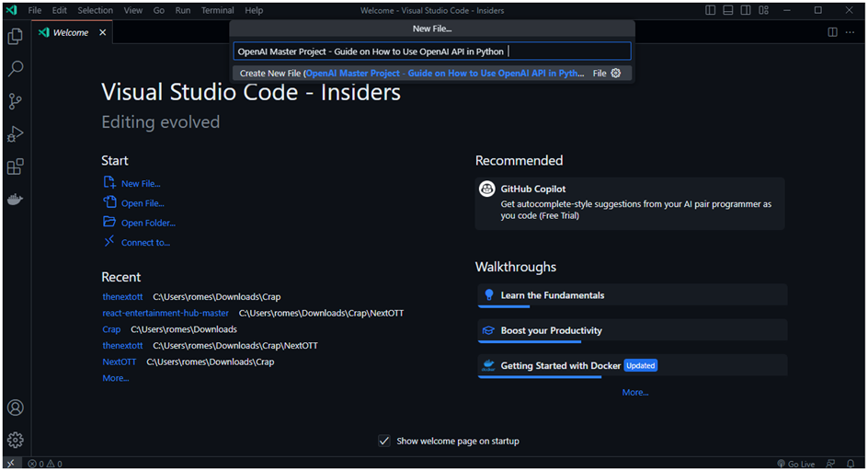Open Customize Layout icon in title bar
Image resolution: width=868 pixels, height=471 pixels.
click(x=764, y=10)
